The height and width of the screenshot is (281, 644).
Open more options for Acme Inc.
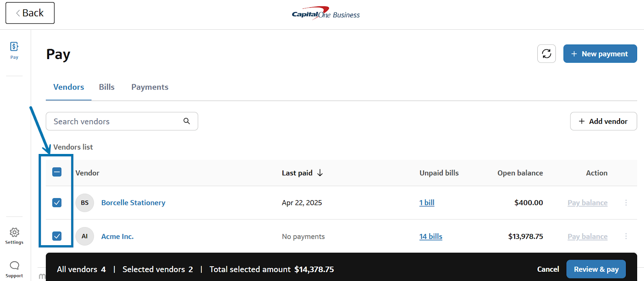pos(626,236)
